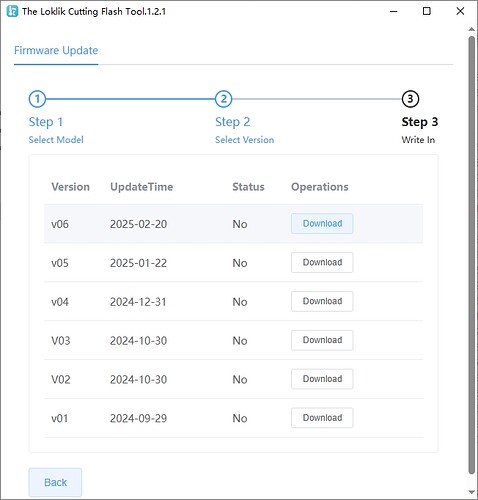Click the scrollbar down arrow
Screen dimensions: 478x500
click(471, 492)
